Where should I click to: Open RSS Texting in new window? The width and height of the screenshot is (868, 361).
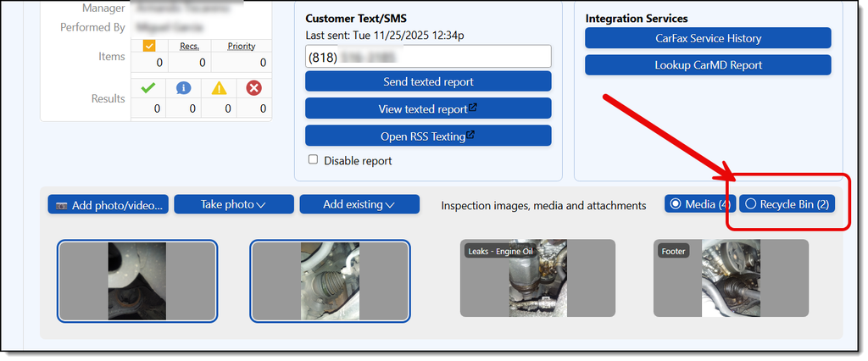[428, 136]
